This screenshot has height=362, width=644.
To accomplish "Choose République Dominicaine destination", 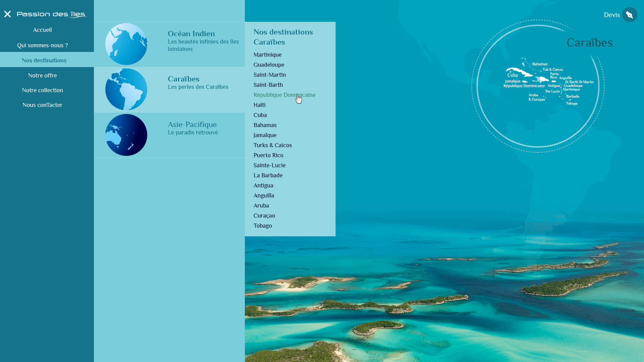I will [284, 95].
